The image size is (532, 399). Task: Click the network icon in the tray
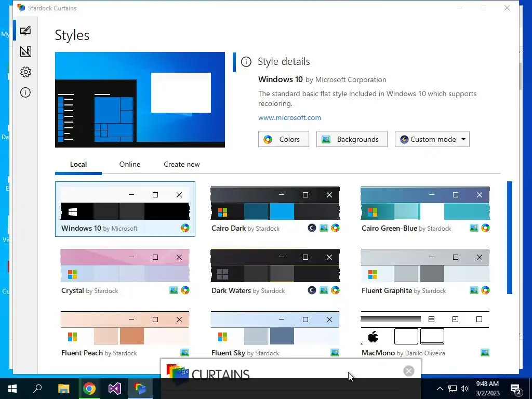(x=453, y=389)
